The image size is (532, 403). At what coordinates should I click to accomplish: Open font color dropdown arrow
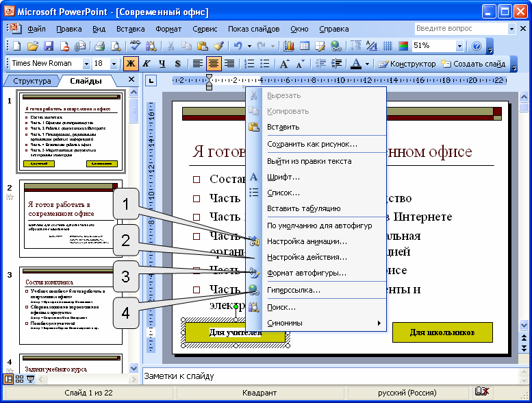[x=367, y=64]
